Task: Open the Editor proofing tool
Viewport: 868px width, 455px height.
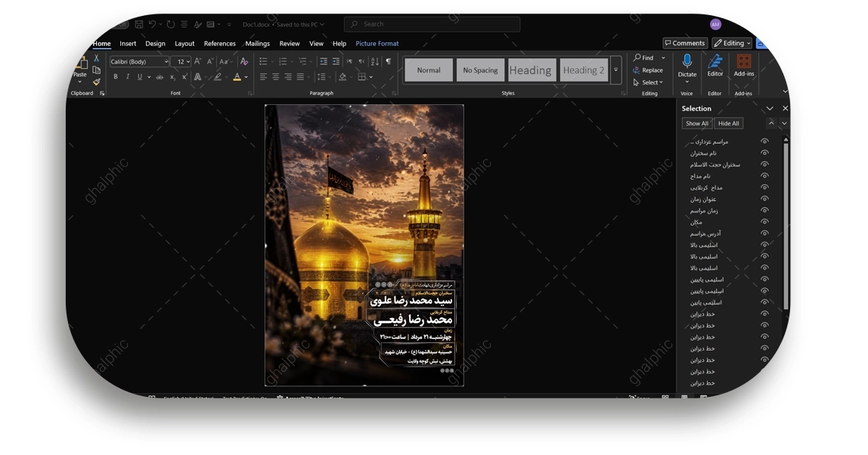Action: click(x=715, y=65)
